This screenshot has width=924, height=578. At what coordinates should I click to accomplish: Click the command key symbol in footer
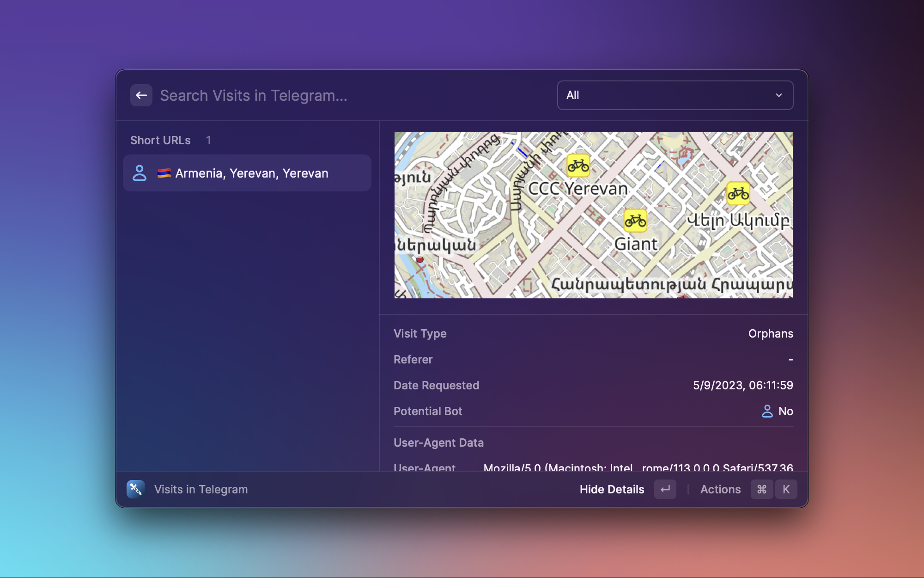point(762,489)
